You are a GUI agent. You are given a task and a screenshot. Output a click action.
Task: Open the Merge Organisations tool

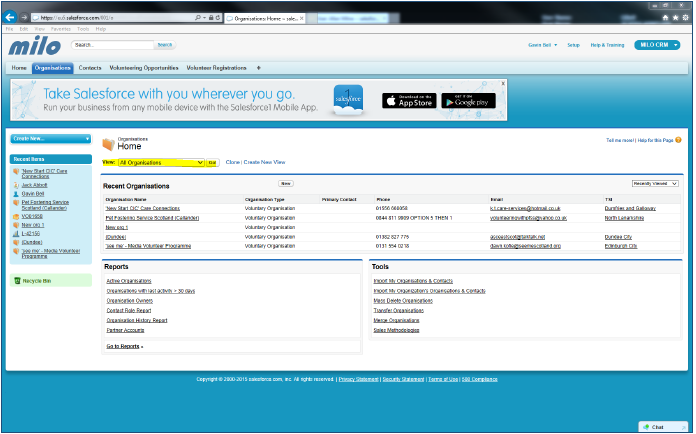click(396, 320)
